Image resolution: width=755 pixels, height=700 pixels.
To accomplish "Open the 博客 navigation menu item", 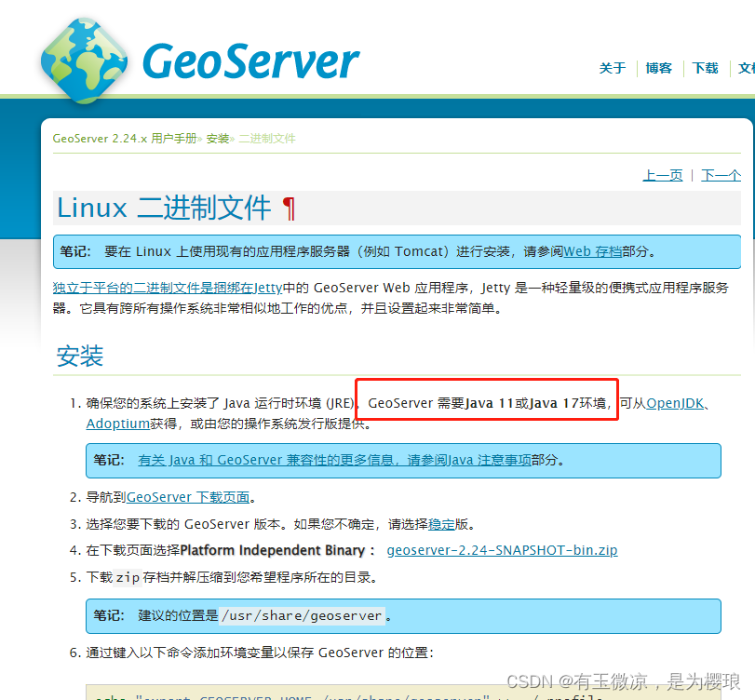I will tap(659, 68).
